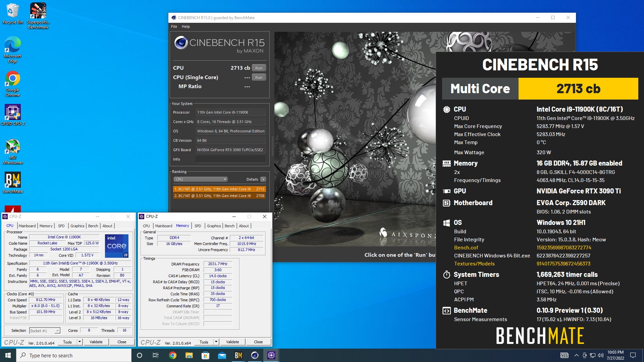Click Validate in right CPU-Z window
Viewport: 644px width, 362px height.
(232, 342)
